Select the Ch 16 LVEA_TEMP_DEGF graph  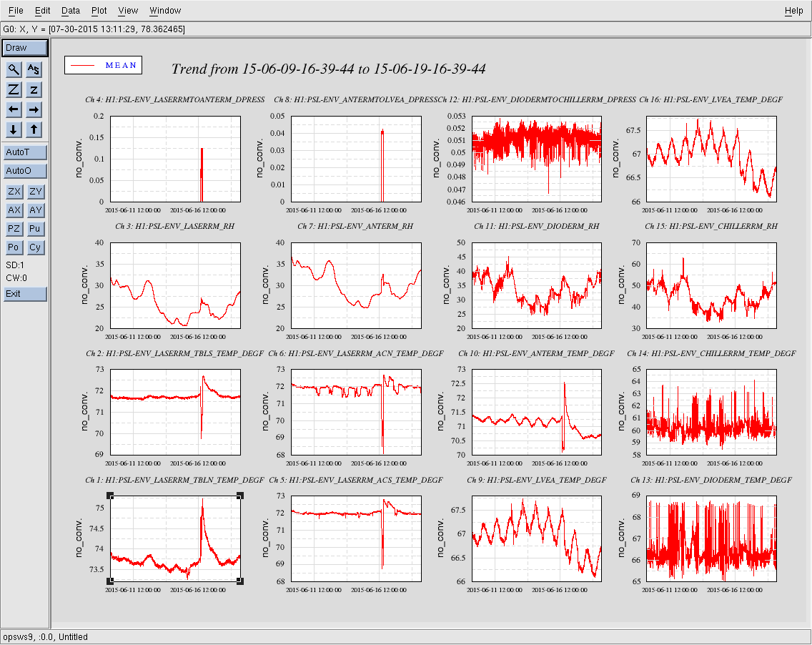711,159
